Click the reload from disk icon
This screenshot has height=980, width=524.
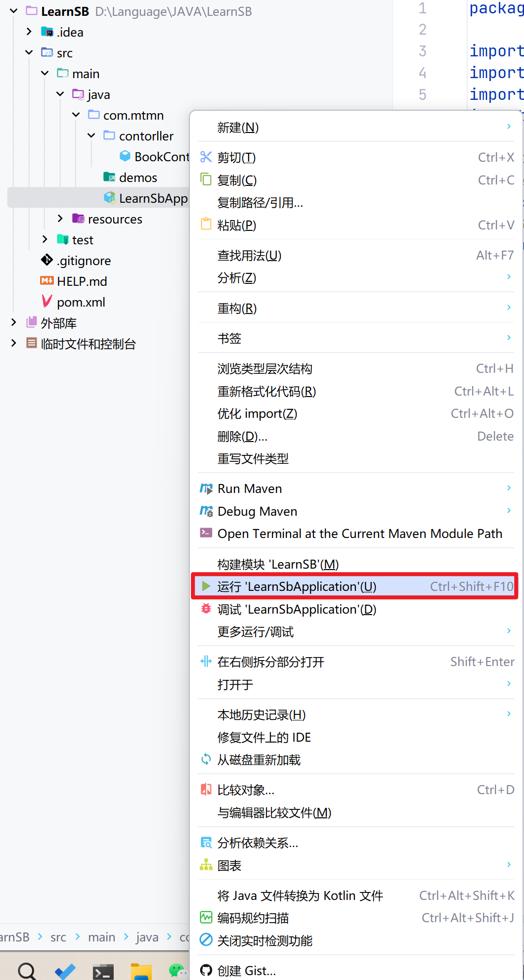coord(206,759)
